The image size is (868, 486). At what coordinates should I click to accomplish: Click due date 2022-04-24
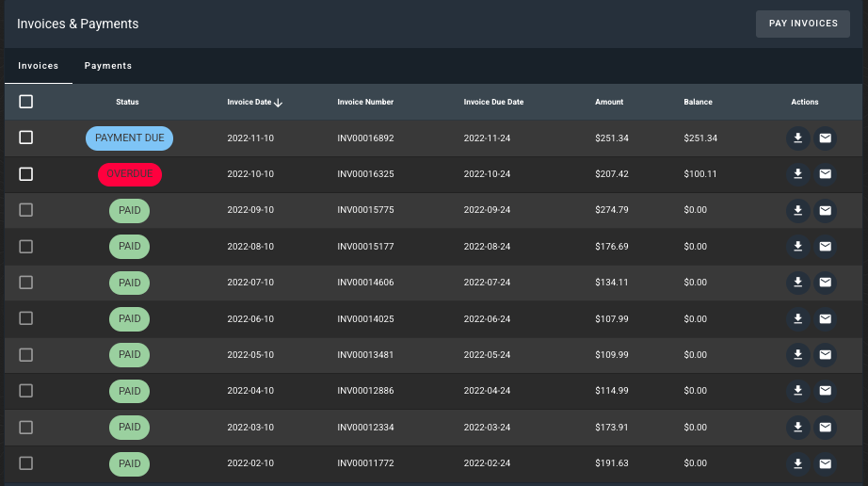point(487,391)
